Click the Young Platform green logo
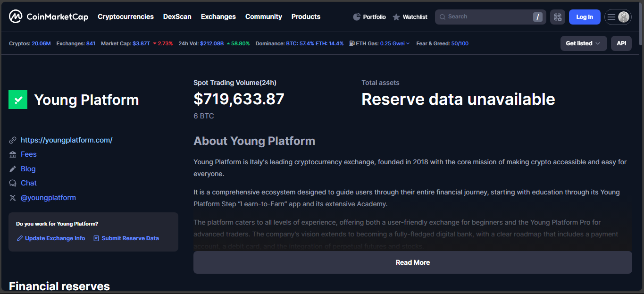644x294 pixels. pyautogui.click(x=18, y=100)
